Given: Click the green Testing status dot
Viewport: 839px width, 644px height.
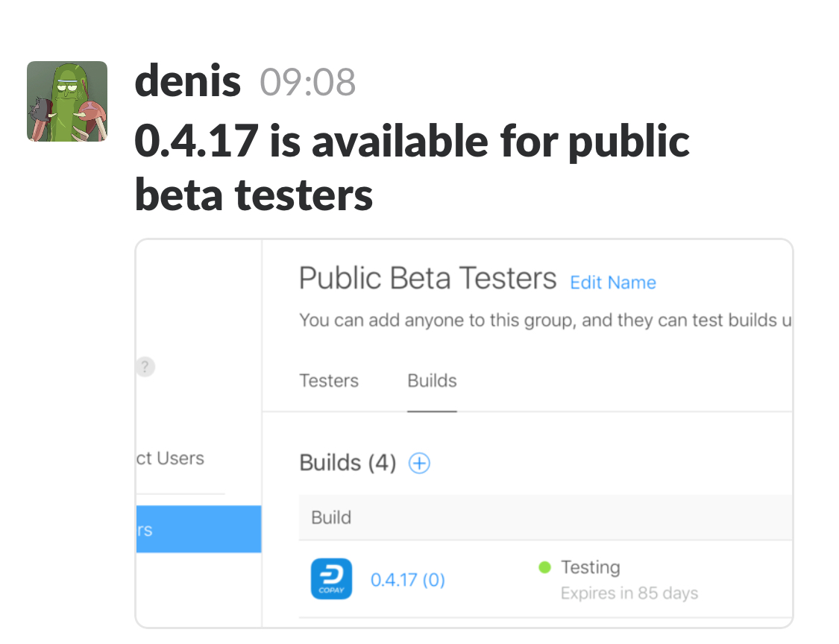Looking at the screenshot, I should 544,567.
